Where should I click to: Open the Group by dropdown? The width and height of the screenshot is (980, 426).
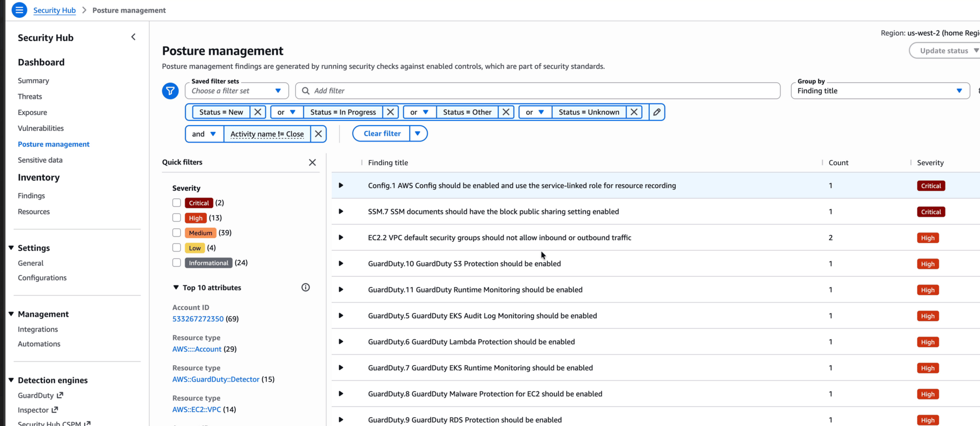click(x=880, y=91)
